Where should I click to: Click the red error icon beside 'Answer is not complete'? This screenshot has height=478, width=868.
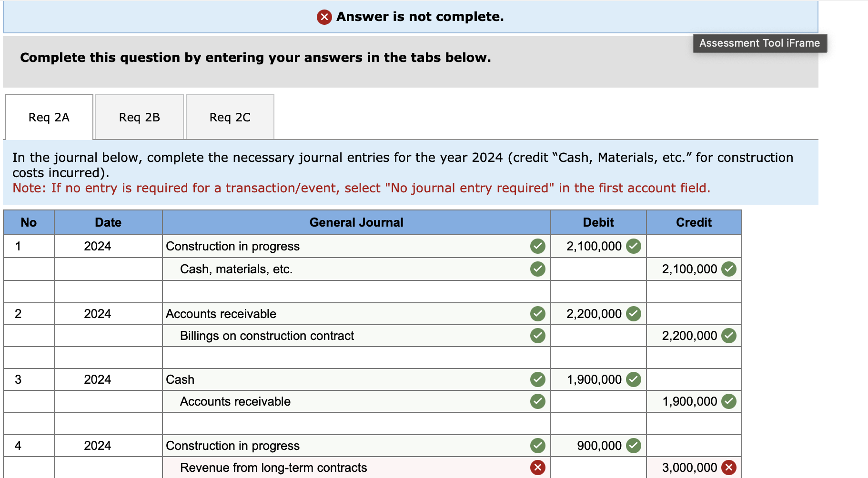324,17
